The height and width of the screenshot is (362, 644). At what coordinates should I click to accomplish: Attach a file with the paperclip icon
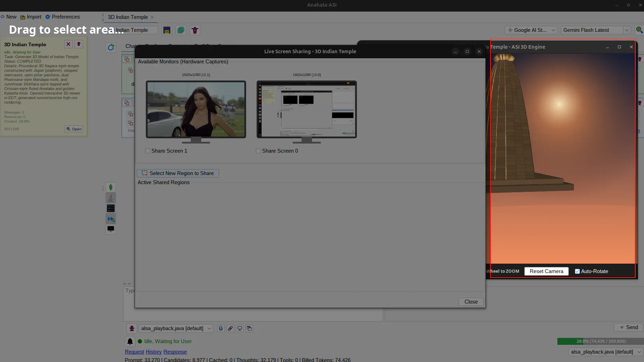coord(221,328)
